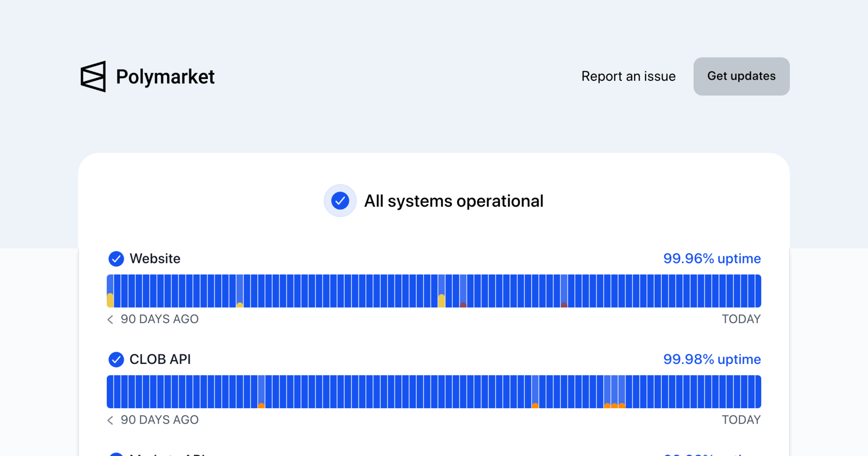This screenshot has height=456, width=868.
Task: Select the final (today) bar in Website timeline
Action: (x=758, y=291)
